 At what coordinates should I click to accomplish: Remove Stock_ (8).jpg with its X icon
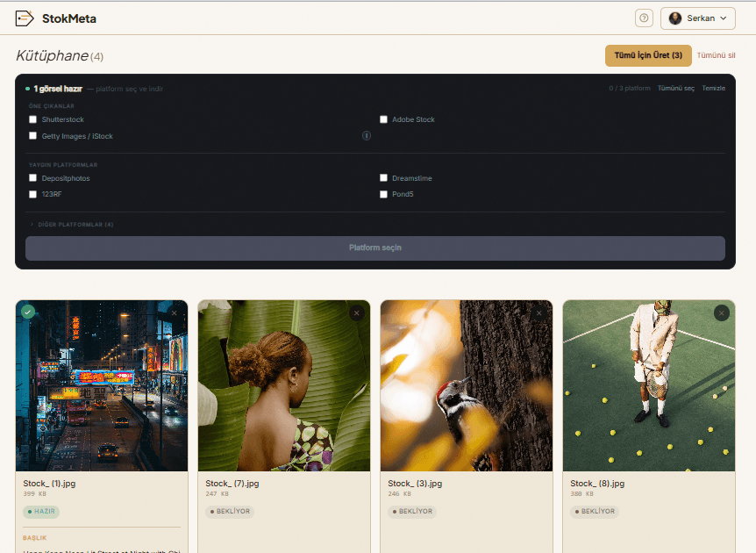721,313
